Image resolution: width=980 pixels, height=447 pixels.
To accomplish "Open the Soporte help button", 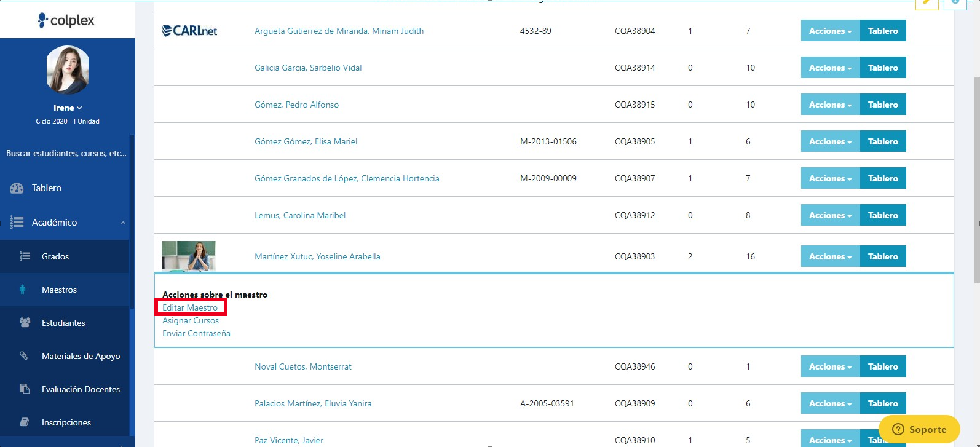I will tap(919, 429).
